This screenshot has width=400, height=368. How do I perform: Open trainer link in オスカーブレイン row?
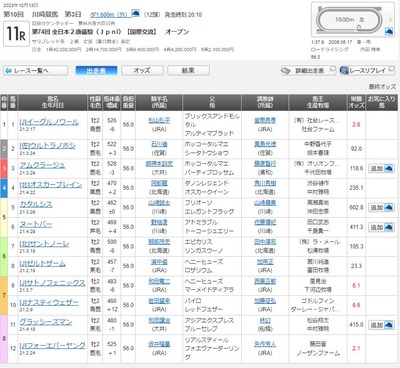(265, 183)
